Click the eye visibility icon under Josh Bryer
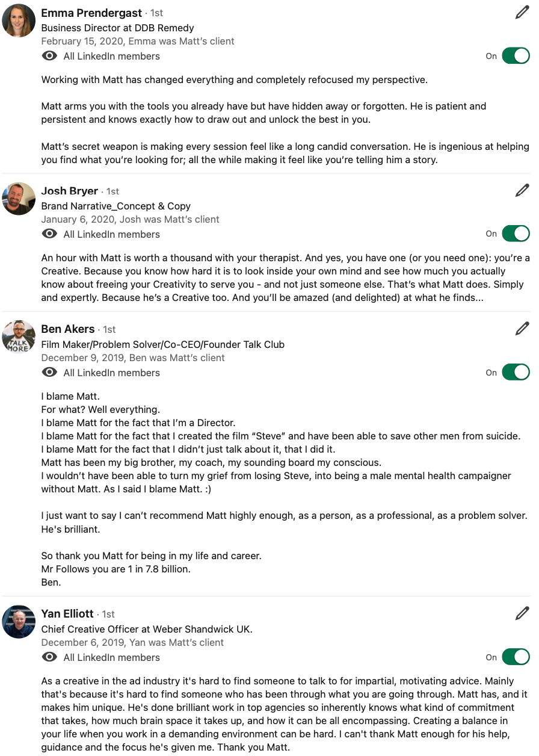 [50, 234]
